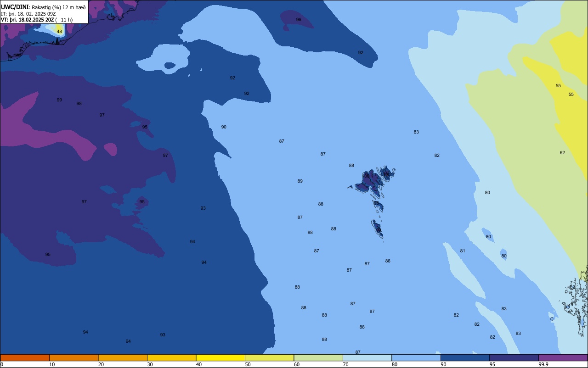Click the title 'UWC/DINI: Rakastig (%) í 2 m hæð'
The height and width of the screenshot is (368, 588).
[x=43, y=7]
